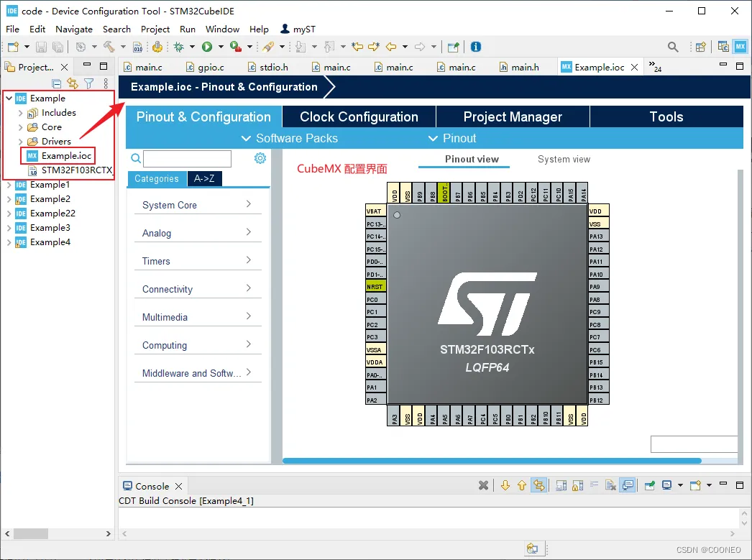Click the green Run play icon

pyautogui.click(x=207, y=47)
